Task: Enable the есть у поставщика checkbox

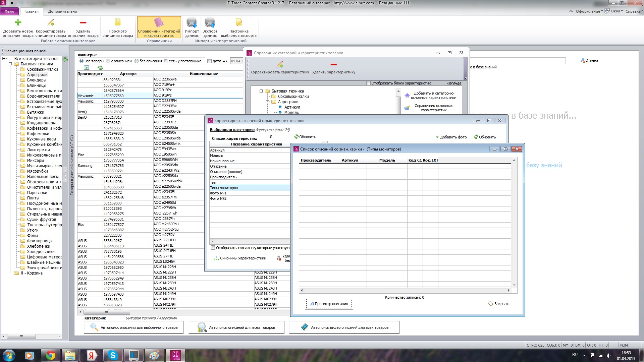Action: click(166, 61)
